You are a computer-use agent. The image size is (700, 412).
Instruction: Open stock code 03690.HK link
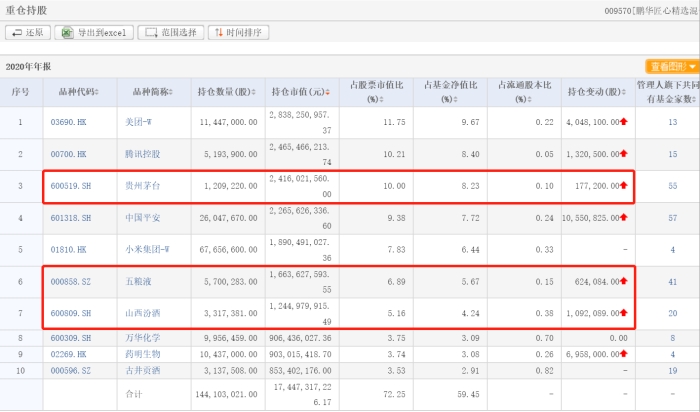[x=68, y=122]
